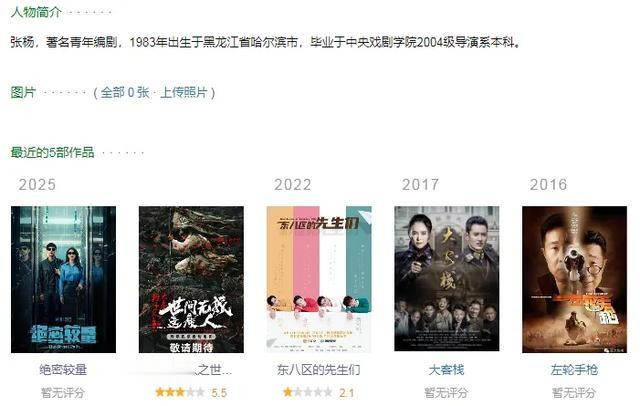Image resolution: width=640 pixels, height=406 pixels.
Task: Click the 2025 year label
Action: click(37, 184)
